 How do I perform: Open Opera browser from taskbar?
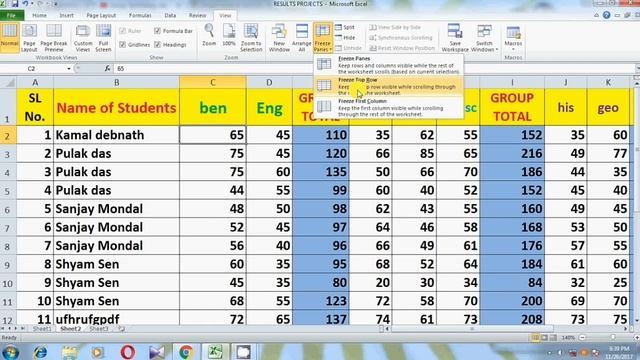(x=128, y=352)
